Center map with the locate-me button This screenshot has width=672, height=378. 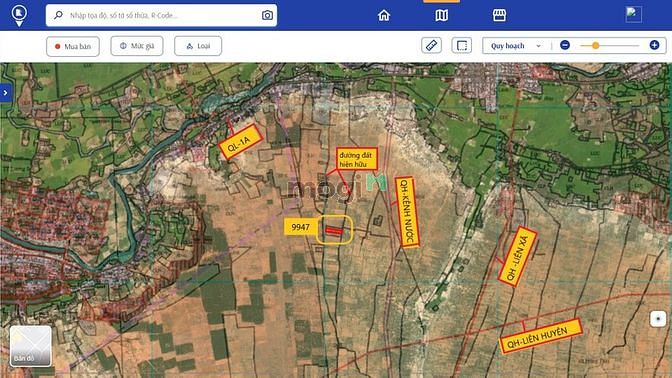[658, 319]
